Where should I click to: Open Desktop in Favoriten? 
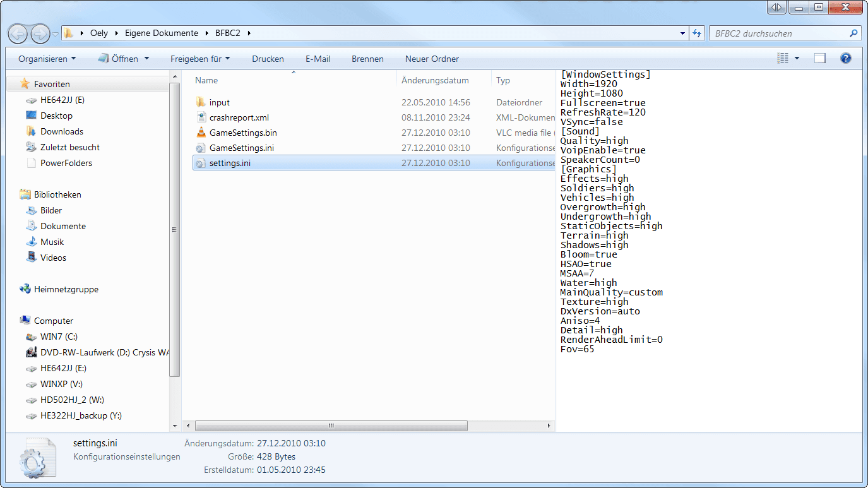(x=56, y=116)
